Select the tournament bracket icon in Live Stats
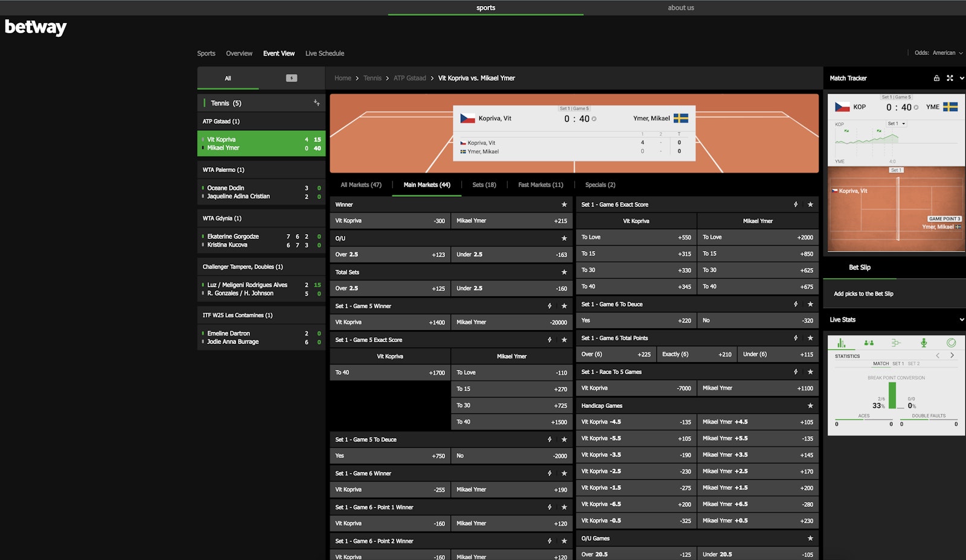Viewport: 966px width, 560px height. click(x=896, y=342)
